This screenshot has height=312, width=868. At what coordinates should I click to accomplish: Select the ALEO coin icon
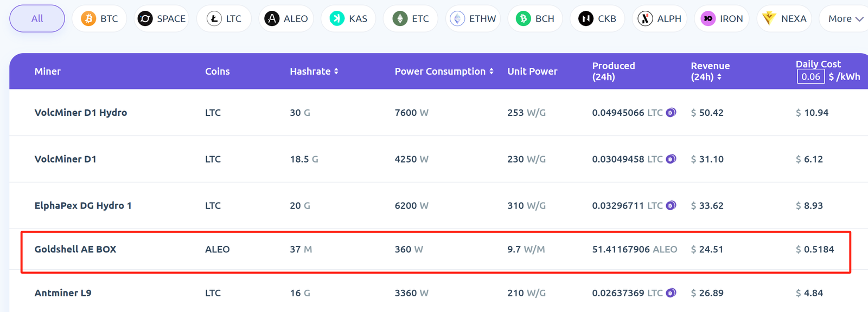[272, 19]
